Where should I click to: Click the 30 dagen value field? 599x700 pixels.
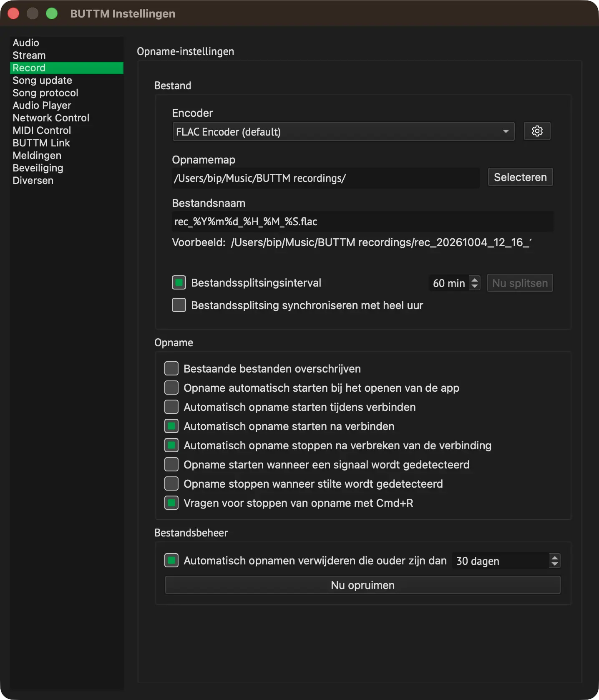[501, 561]
